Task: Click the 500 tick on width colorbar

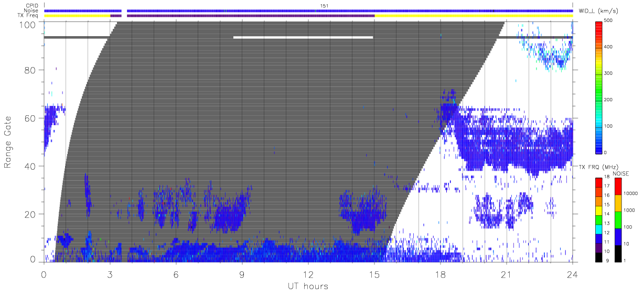Action: point(609,21)
